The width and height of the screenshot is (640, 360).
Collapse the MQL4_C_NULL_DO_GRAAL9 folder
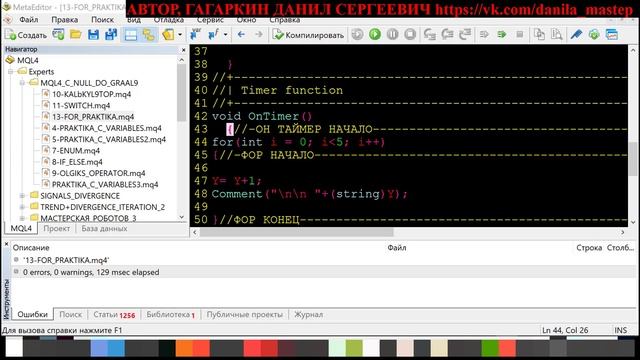22,83
